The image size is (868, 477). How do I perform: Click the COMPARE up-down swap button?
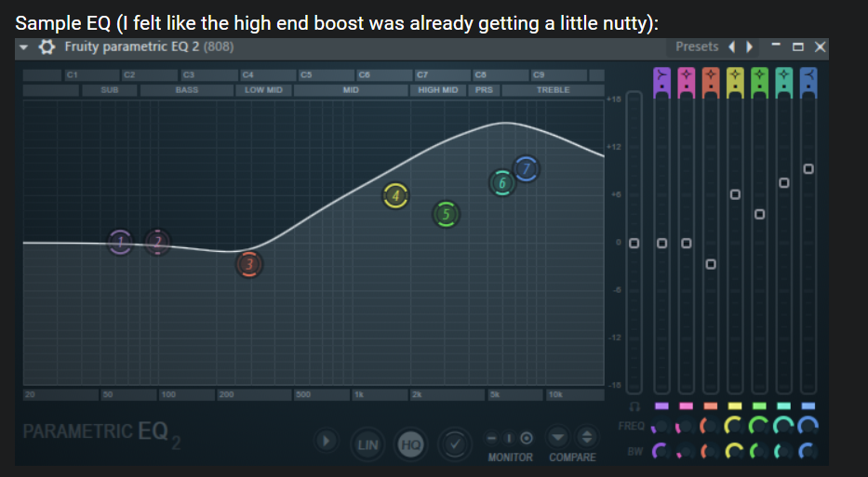pos(586,437)
